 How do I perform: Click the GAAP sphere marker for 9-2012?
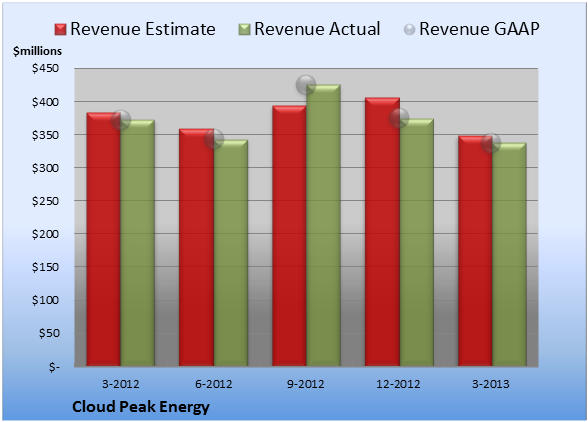pyautogui.click(x=306, y=85)
